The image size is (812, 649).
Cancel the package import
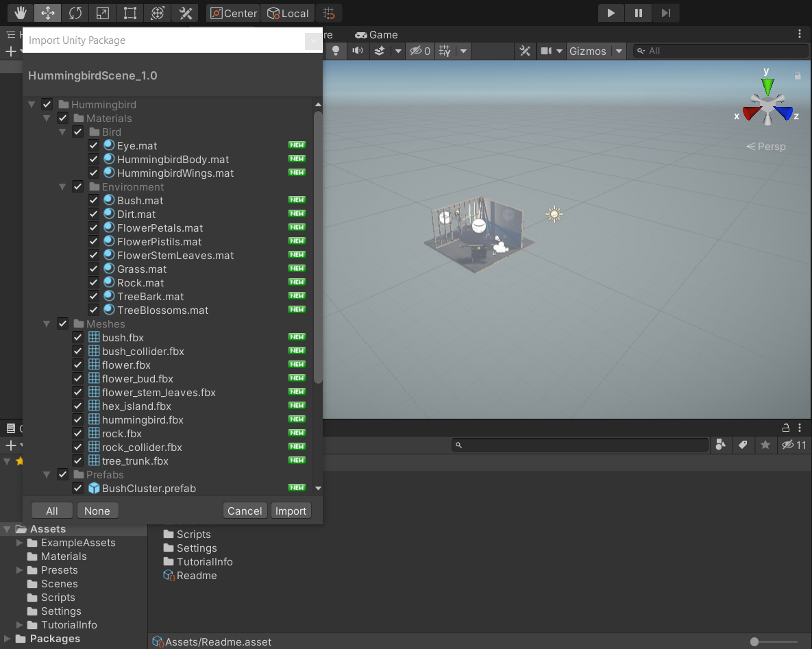[x=245, y=511]
